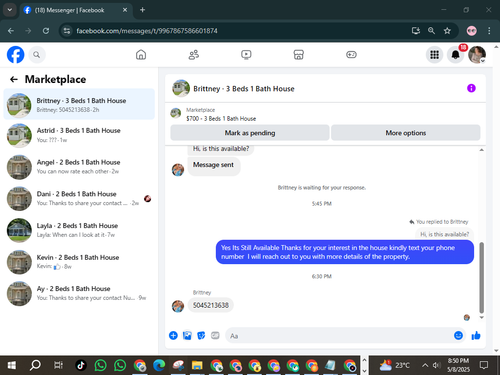
Task: Open the Windows notification center icon
Action: (x=484, y=365)
